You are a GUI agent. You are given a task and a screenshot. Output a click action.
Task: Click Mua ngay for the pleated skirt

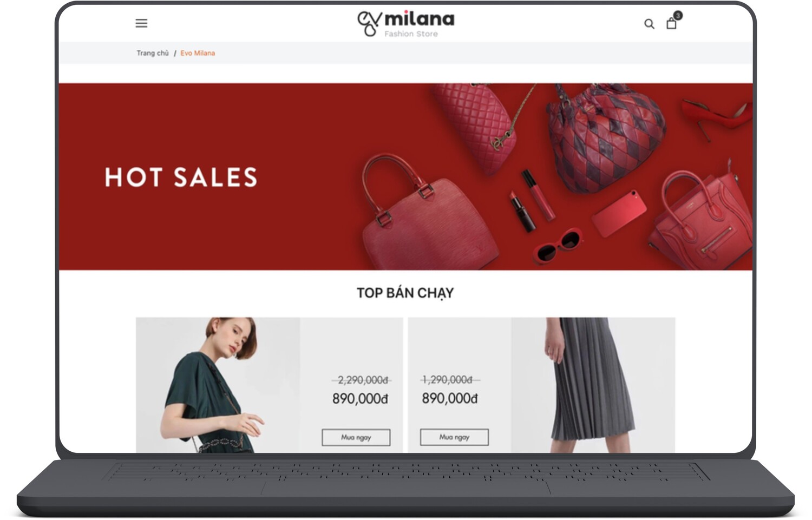click(x=454, y=437)
